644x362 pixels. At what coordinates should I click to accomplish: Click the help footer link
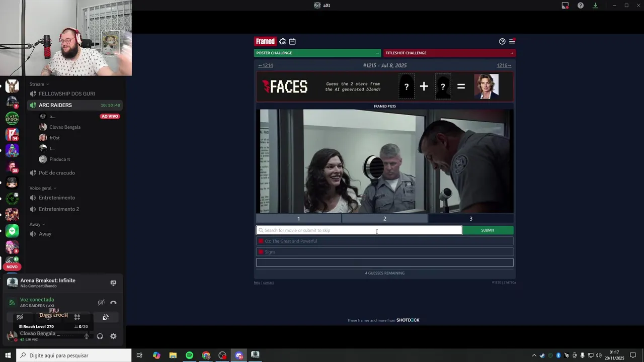point(257,283)
